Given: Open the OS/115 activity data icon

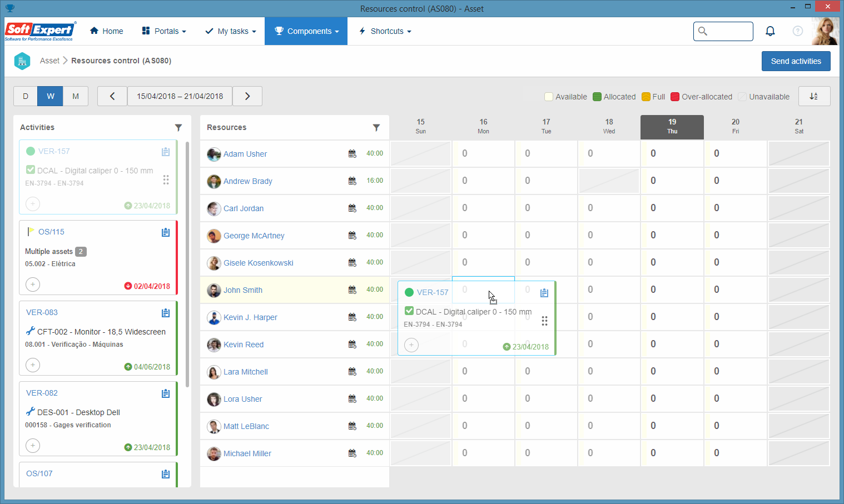Looking at the screenshot, I should (x=166, y=232).
